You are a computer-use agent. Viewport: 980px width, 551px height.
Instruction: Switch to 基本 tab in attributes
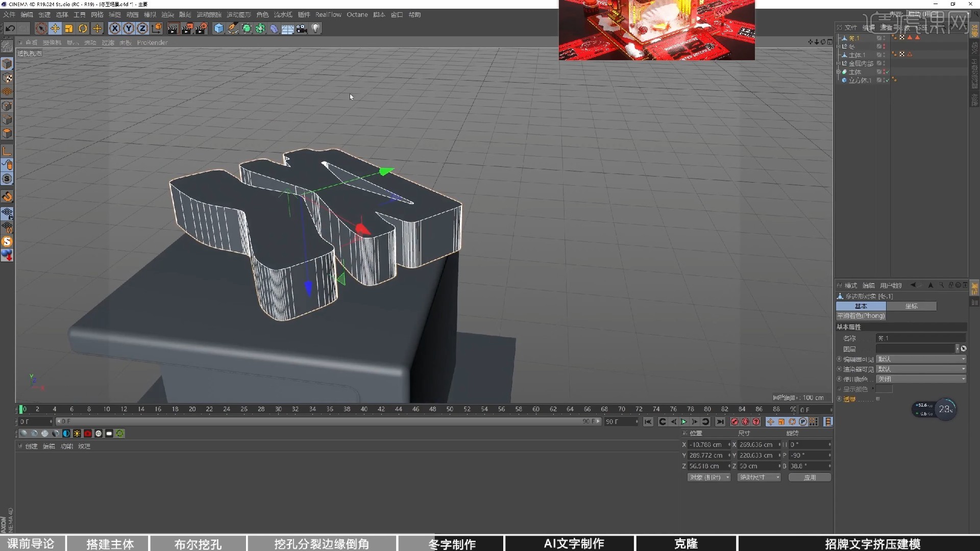click(861, 306)
